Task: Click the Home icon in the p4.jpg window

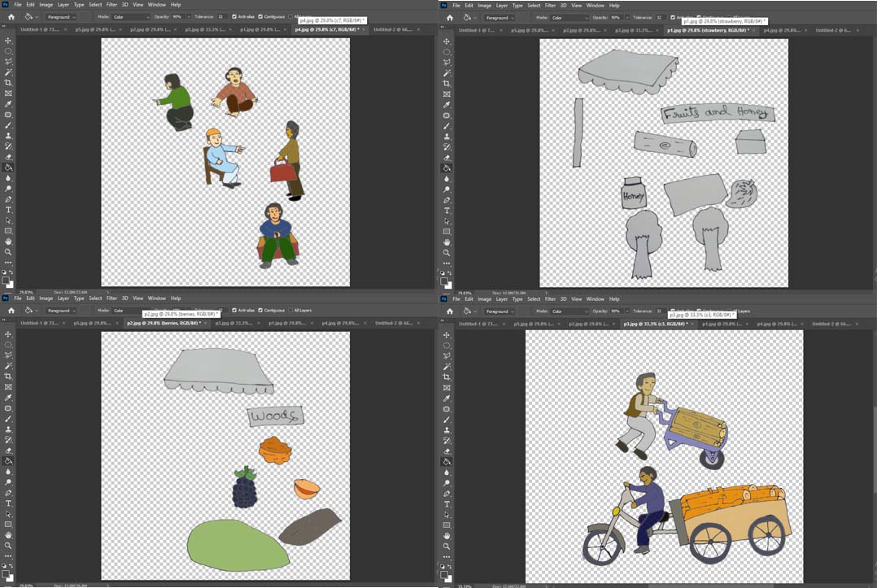Action: click(x=11, y=17)
